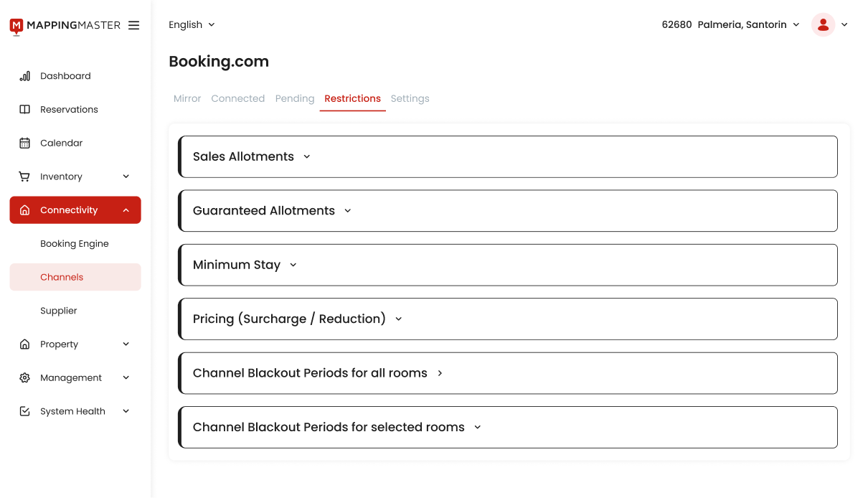Click the Calendar icon in the sidebar
Screen dimensions: 868x498
click(24, 143)
